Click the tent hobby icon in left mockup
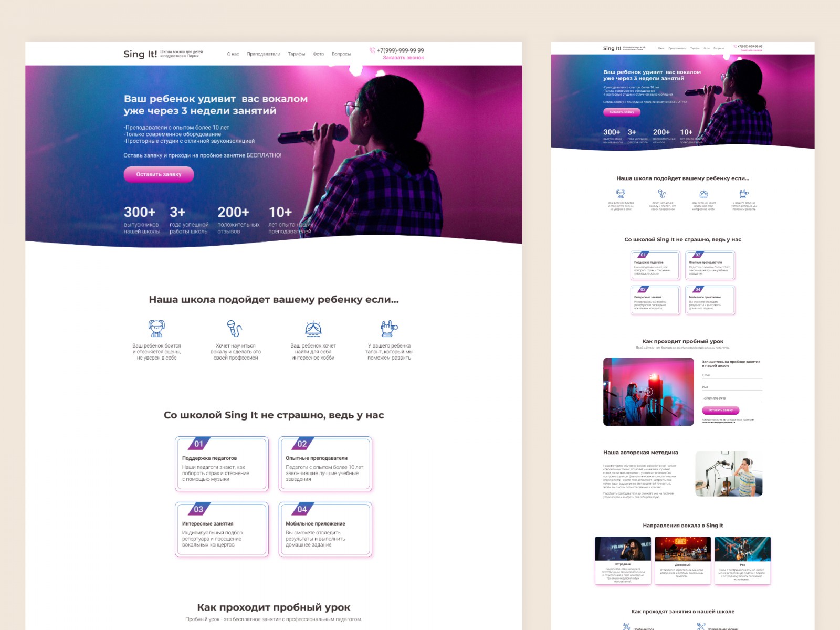 click(x=313, y=329)
